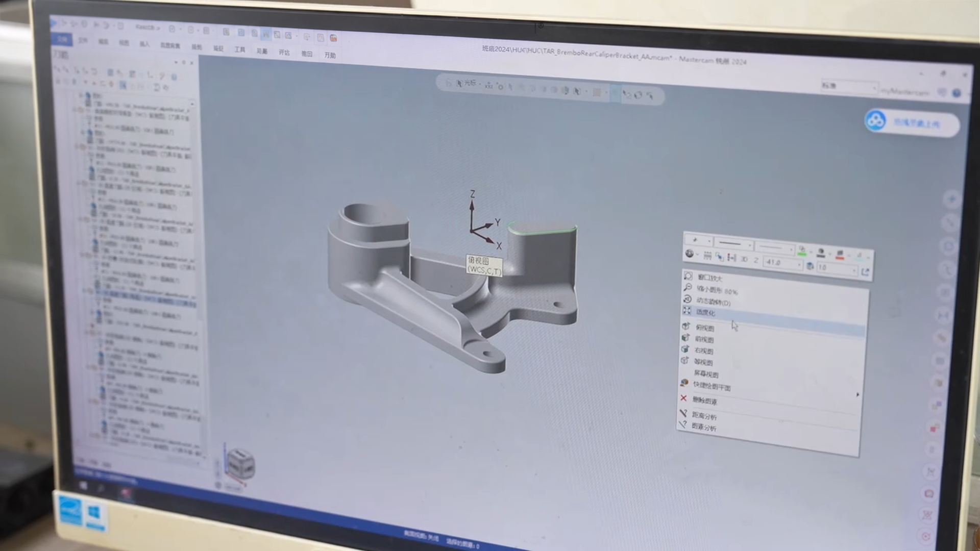Image resolution: width=980 pixels, height=551 pixels.
Task: Click the globe icon in mini toolbar
Action: point(690,254)
